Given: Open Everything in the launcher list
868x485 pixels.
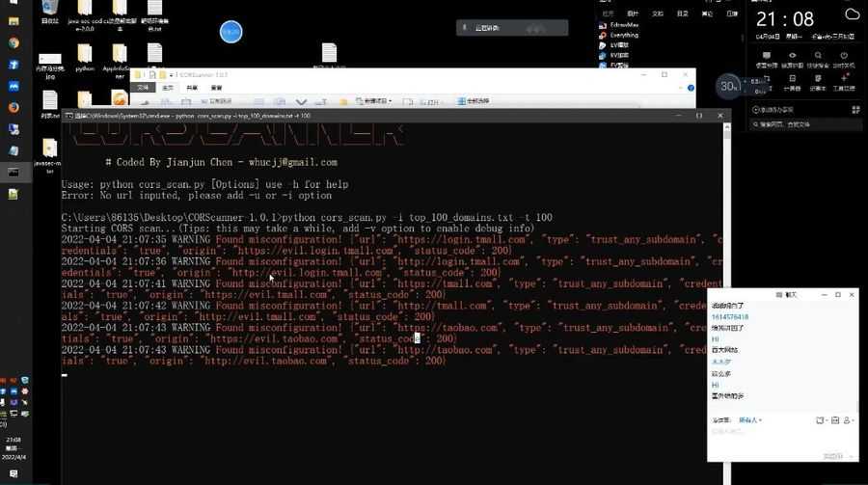Looking at the screenshot, I should point(619,35).
